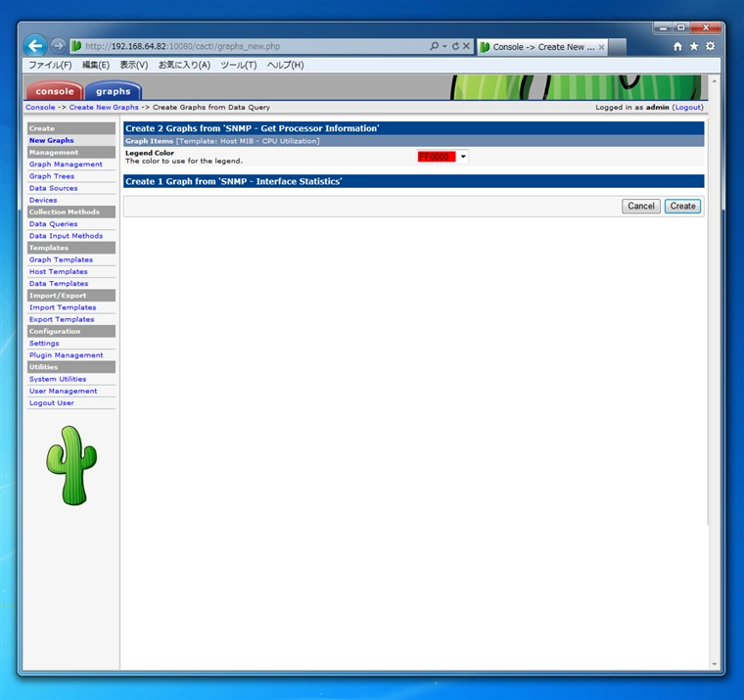Click the search magnifier in address bar
This screenshot has width=744, height=700.
tap(434, 46)
